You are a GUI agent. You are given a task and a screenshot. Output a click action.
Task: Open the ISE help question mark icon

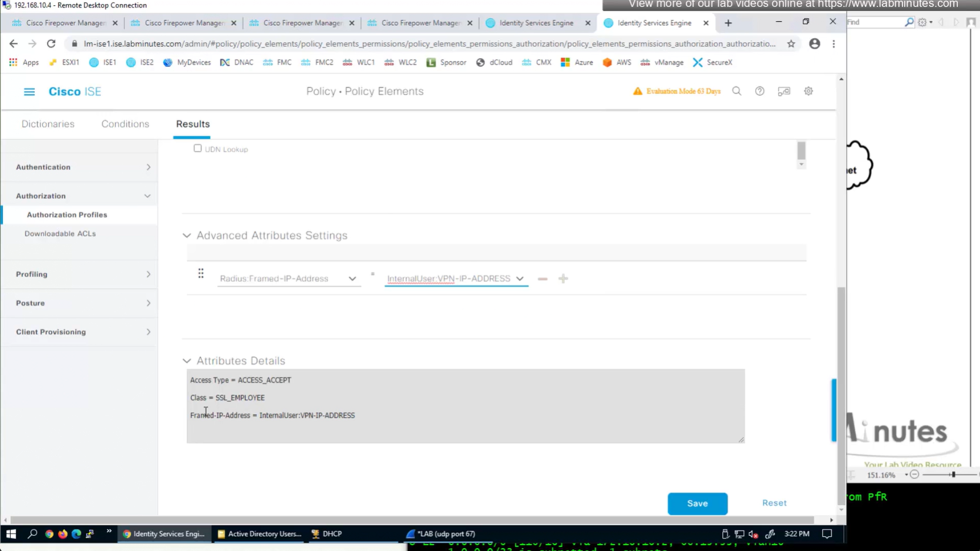point(759,91)
